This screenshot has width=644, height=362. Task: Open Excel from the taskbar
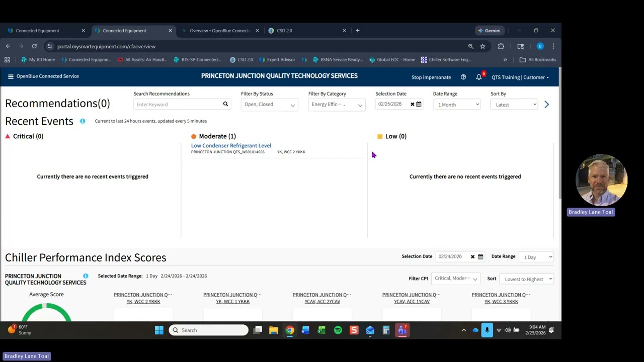pyautogui.click(x=322, y=330)
